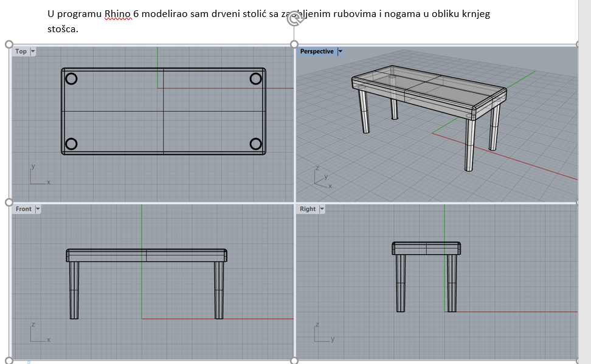Image resolution: width=591 pixels, height=364 pixels.
Task: Click the bottom-left resize handle of the image
Action: pos(9,360)
